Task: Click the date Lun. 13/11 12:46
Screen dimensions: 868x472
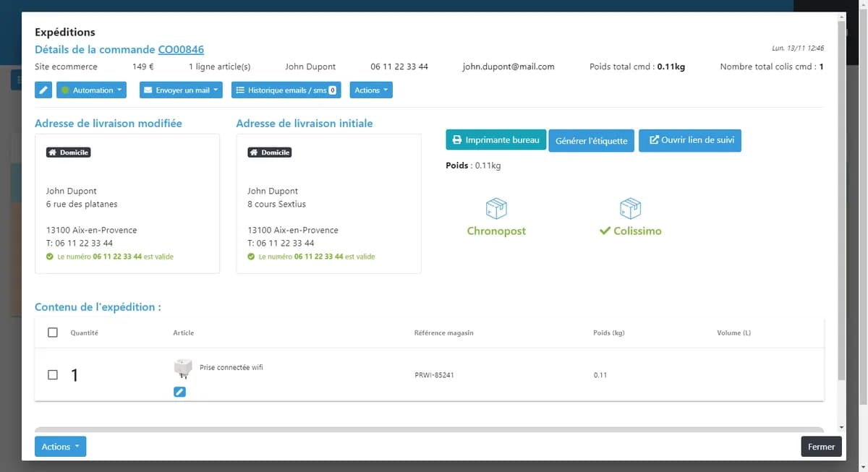Action: pos(799,48)
